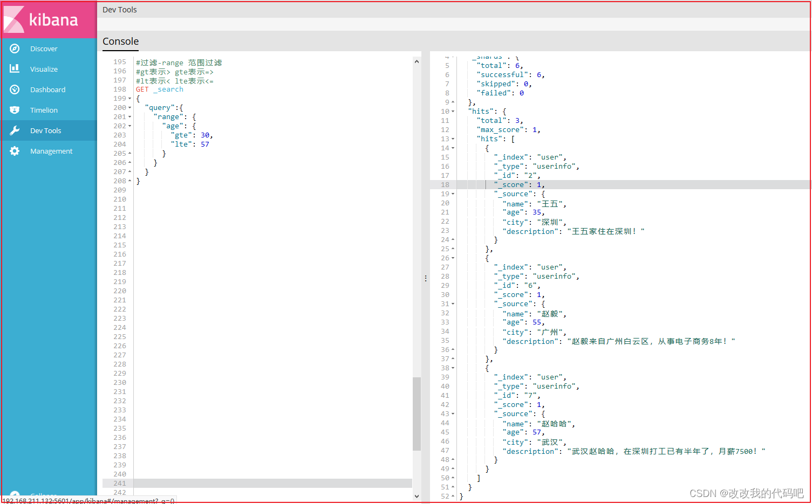The height and width of the screenshot is (504, 812).
Task: Select the Dashboard menu label
Action: pos(47,89)
